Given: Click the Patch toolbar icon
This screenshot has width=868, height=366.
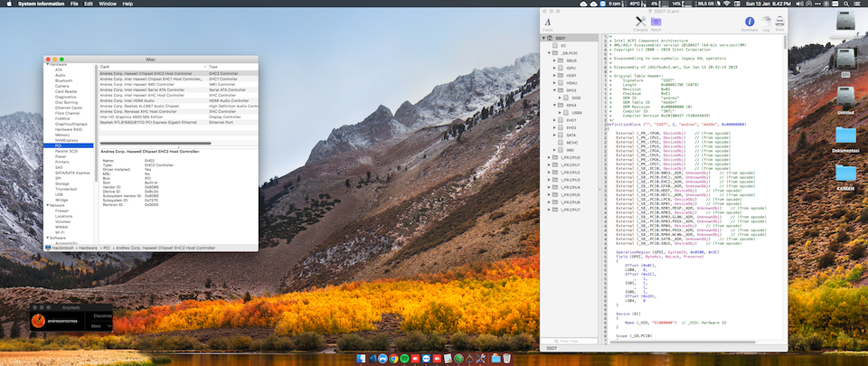Looking at the screenshot, I should coord(656,23).
